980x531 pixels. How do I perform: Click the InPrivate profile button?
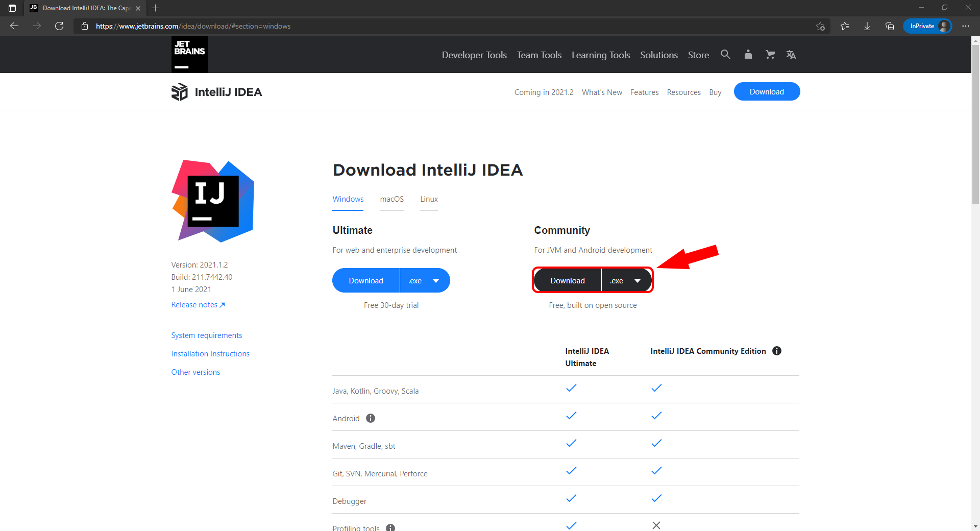click(x=927, y=26)
